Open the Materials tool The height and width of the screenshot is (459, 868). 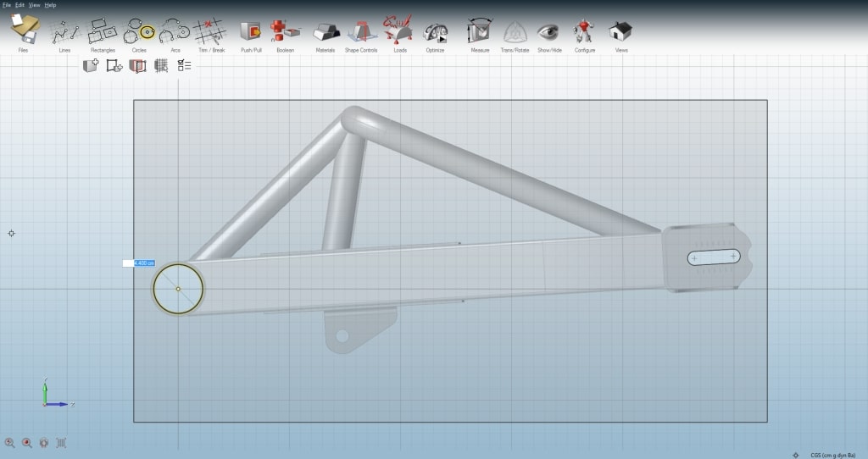coord(326,32)
